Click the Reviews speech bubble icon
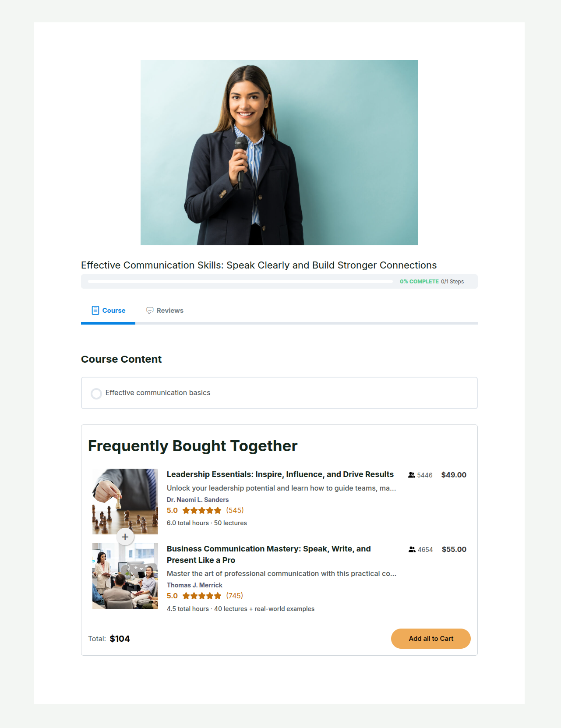561x728 pixels. [150, 311]
